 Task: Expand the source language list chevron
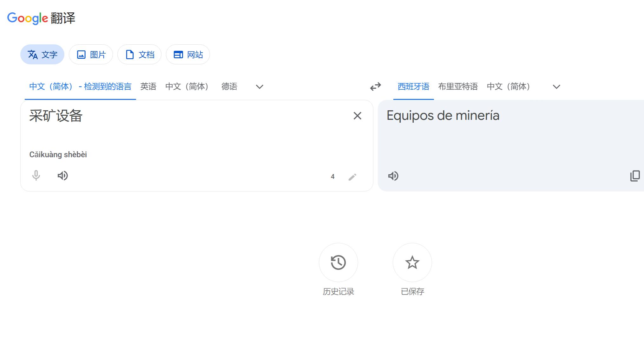(260, 87)
